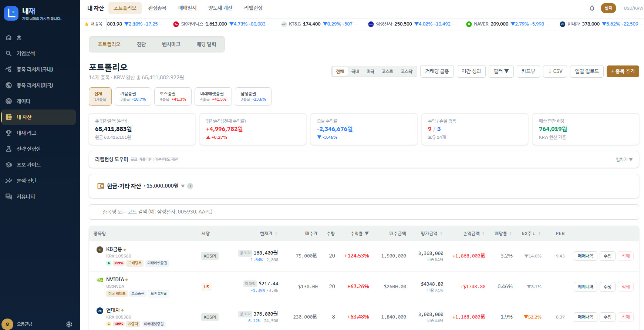Expand the 현금·기타 자산 section arrow

click(183, 186)
